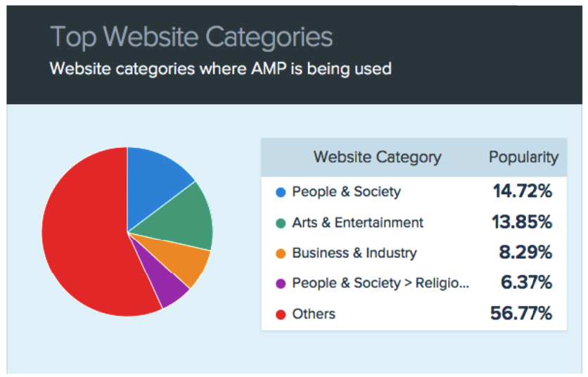
Task: Open the Business & Industry category label
Action: click(354, 253)
